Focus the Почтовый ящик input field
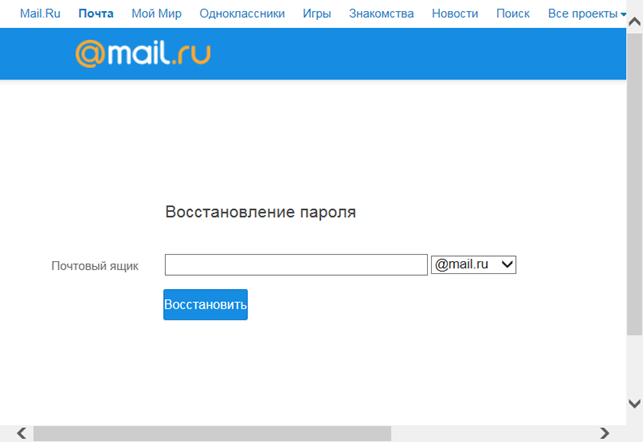 (x=296, y=265)
